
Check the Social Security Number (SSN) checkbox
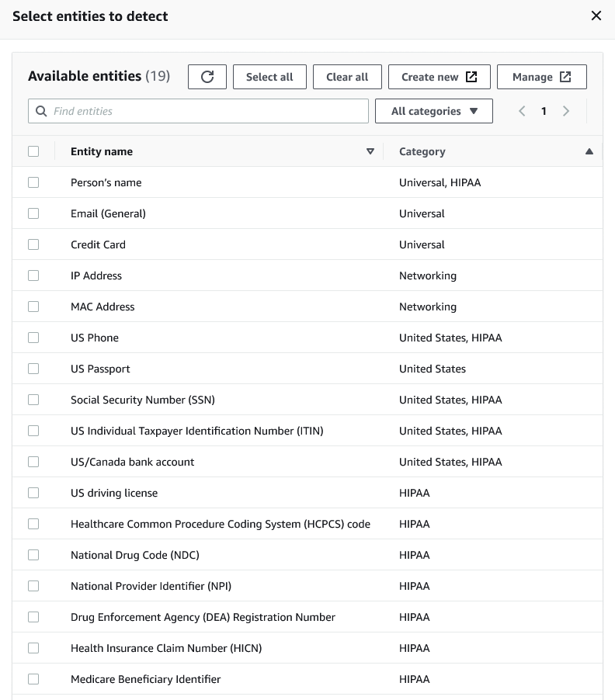coord(33,400)
